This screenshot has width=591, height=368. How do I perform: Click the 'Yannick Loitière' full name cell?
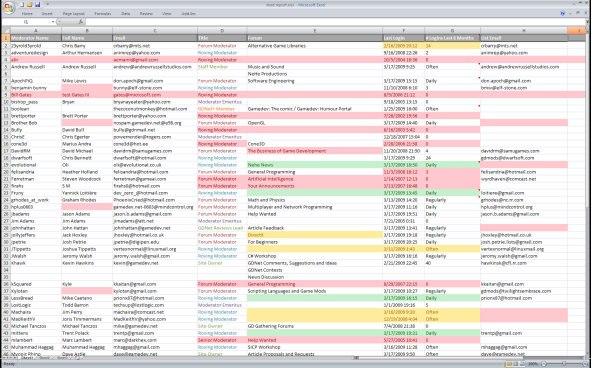[87, 193]
